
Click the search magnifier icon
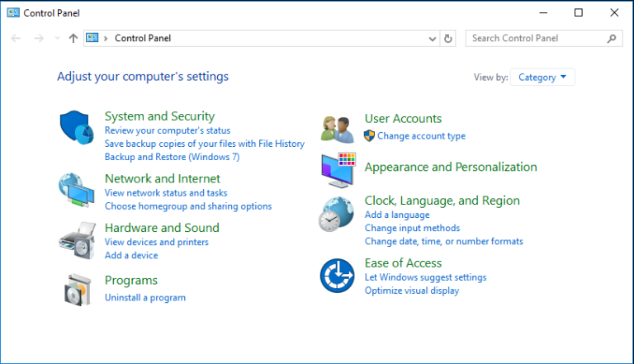pos(612,39)
